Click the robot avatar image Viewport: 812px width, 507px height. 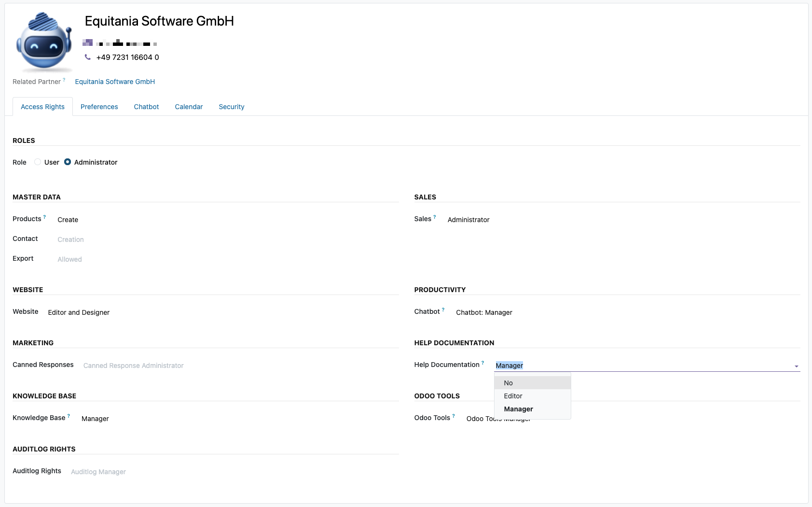[x=44, y=42]
